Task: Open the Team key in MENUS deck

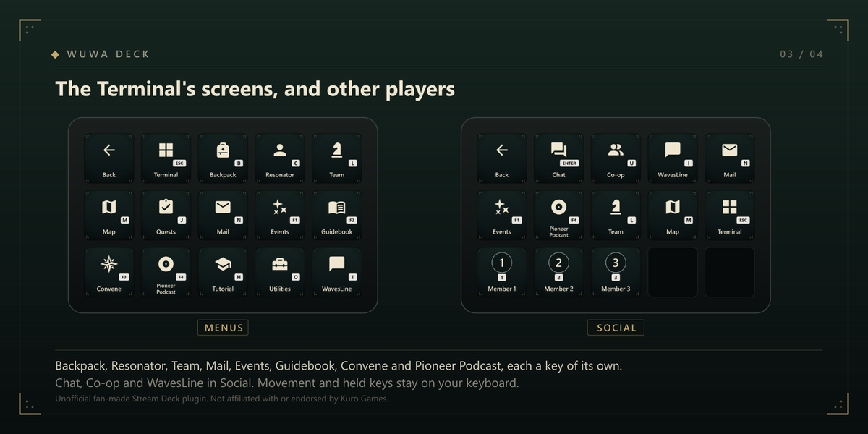Action: coord(337,158)
